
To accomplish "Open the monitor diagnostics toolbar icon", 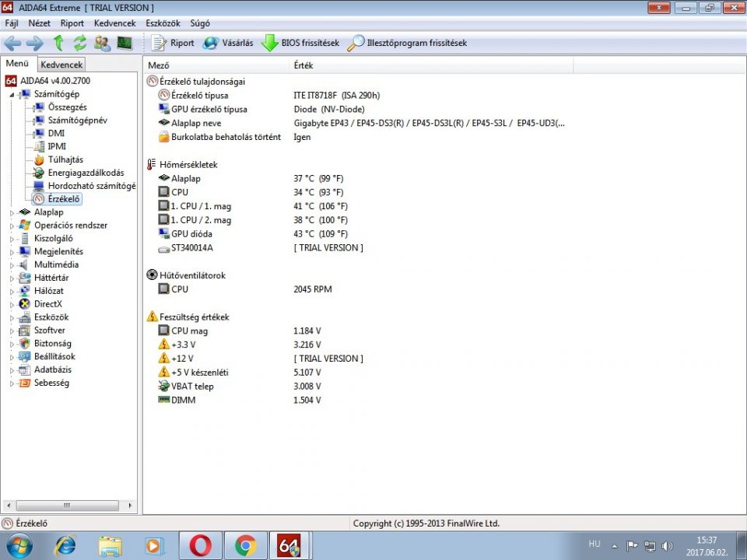I will click(x=124, y=43).
